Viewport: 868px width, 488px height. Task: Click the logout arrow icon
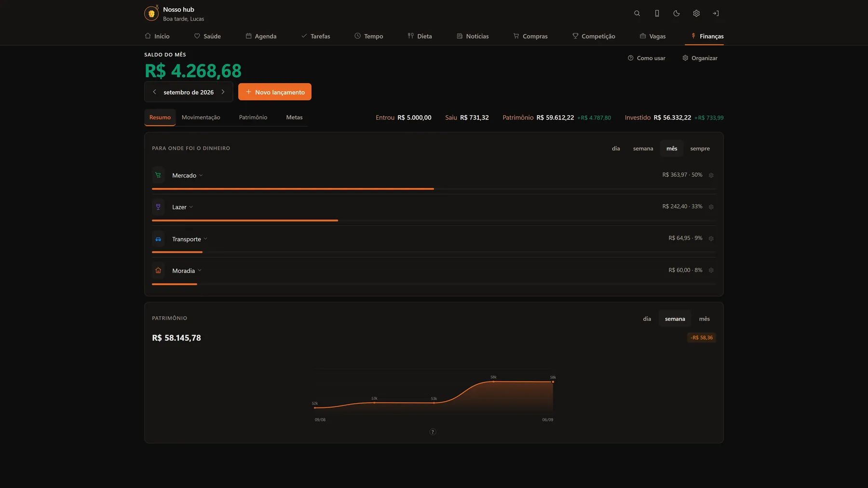tap(716, 14)
